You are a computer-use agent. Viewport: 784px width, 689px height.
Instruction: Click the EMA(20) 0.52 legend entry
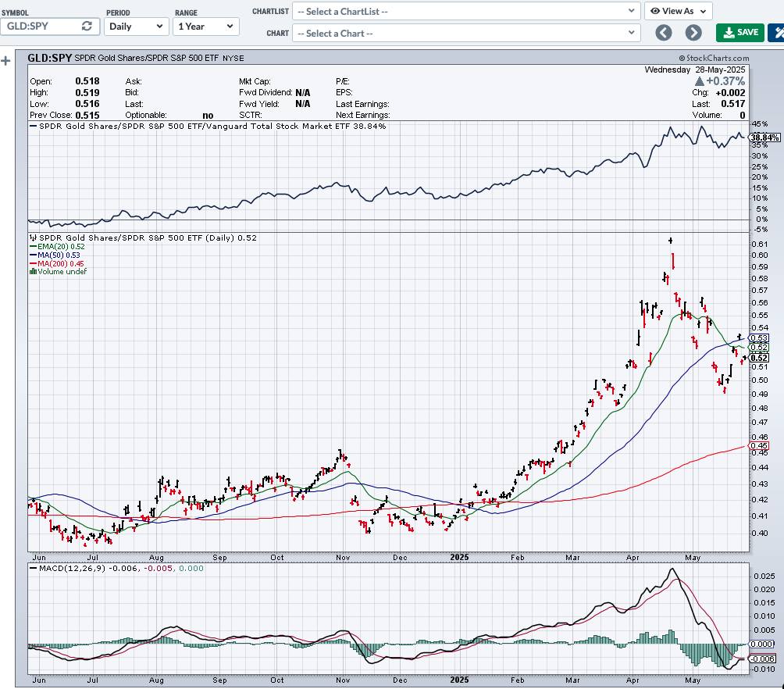coord(57,246)
